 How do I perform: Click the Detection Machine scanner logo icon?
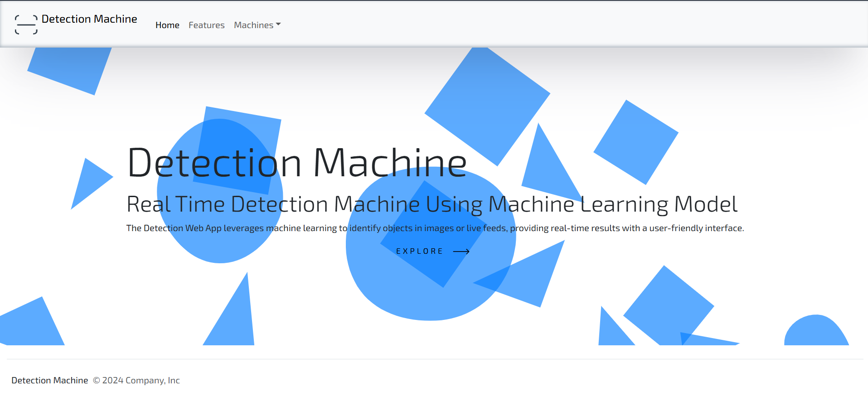(x=26, y=24)
